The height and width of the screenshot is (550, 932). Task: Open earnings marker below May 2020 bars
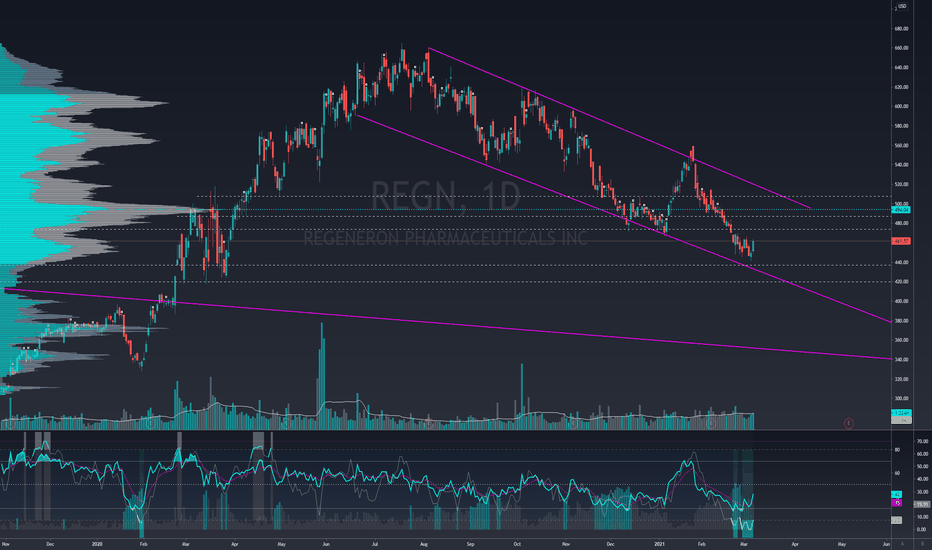[285, 423]
